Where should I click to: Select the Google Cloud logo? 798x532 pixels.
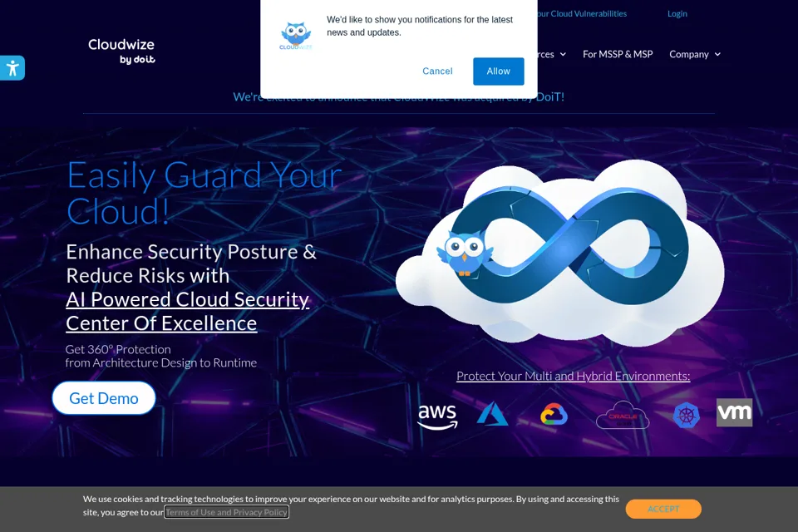tap(554, 415)
